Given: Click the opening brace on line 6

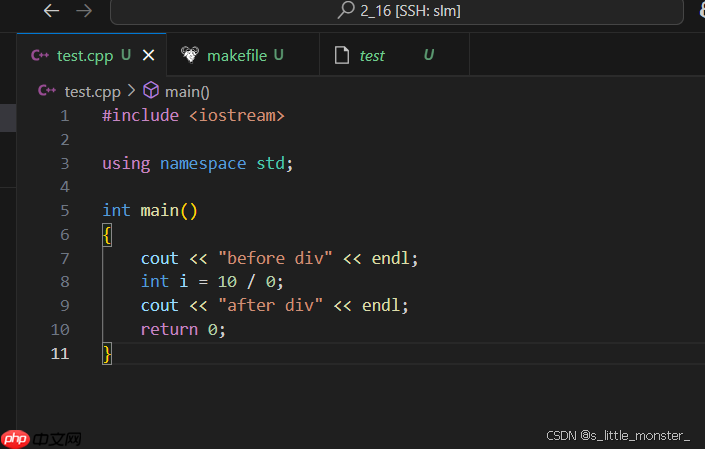Looking at the screenshot, I should (107, 235).
